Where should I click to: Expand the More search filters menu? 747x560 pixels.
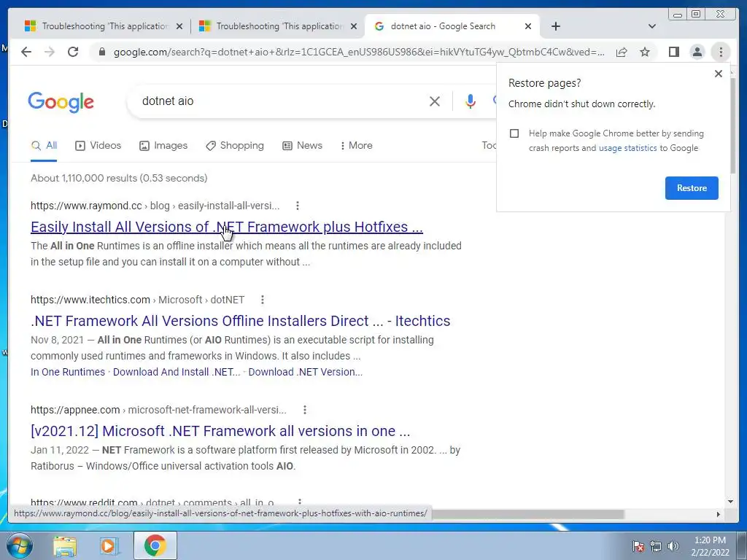click(x=356, y=145)
